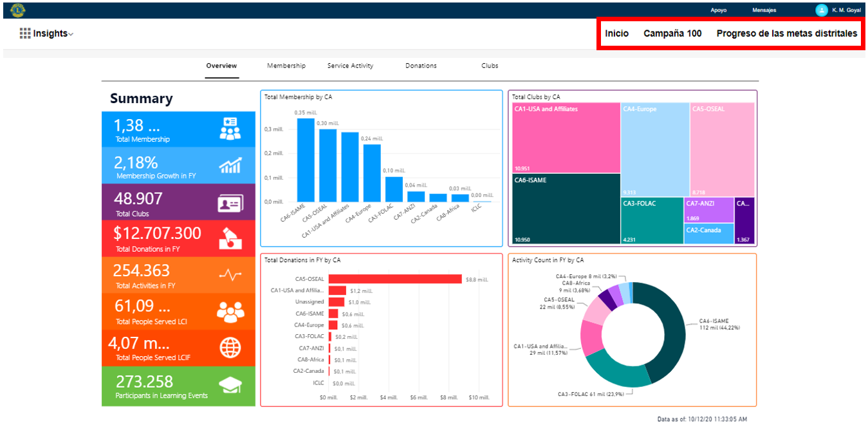
Task: Click the Total People Served LCIF globe icon
Action: coord(230,348)
